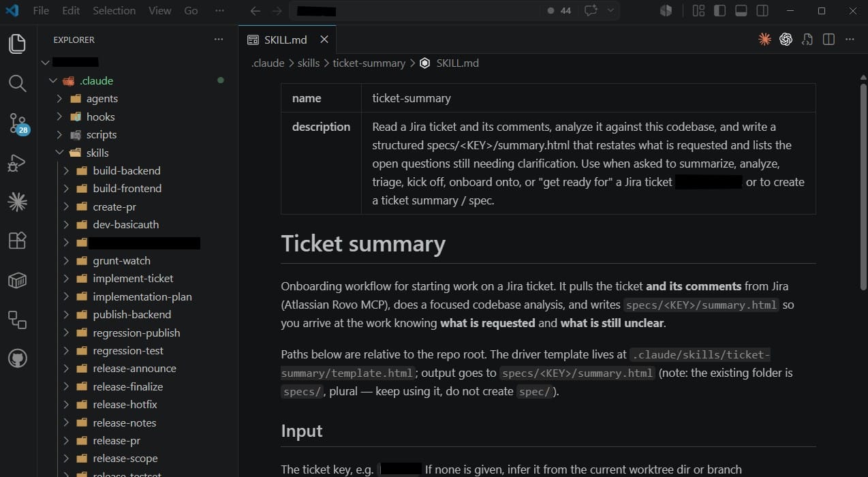Select the regression-test folder
The image size is (868, 477).
point(128,350)
